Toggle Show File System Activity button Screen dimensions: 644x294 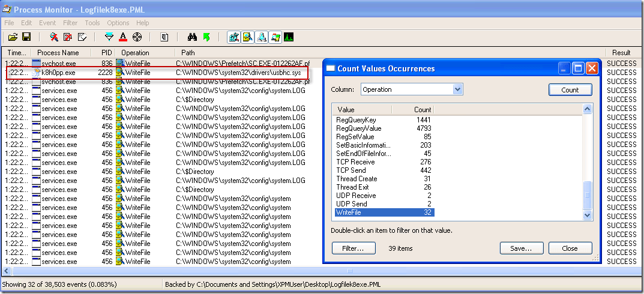(x=247, y=37)
